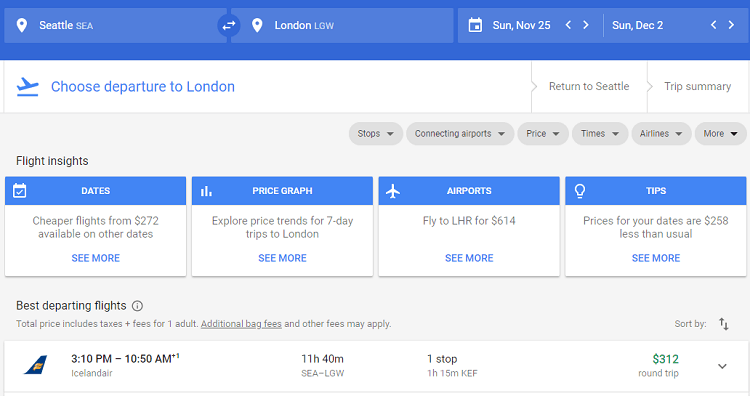
Task: Click SEE MORE under Price Graph card
Action: point(282,258)
